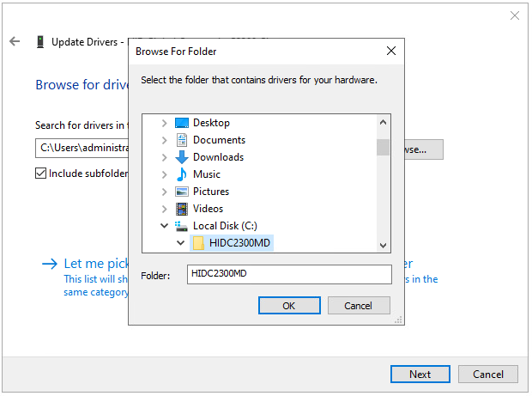Screen dimensions: 532x396
Task: Expand the Desktop tree node
Action: pos(164,123)
